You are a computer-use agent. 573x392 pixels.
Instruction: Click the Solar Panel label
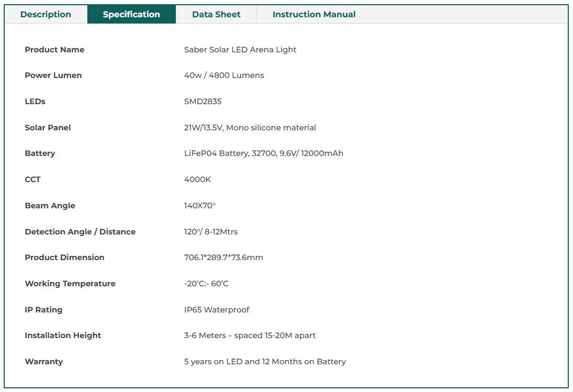coord(48,128)
